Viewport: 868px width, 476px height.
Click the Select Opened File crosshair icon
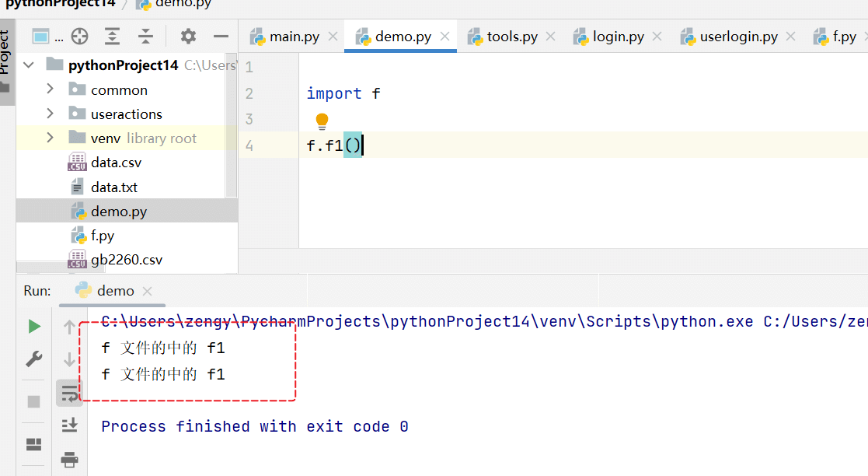(x=80, y=37)
